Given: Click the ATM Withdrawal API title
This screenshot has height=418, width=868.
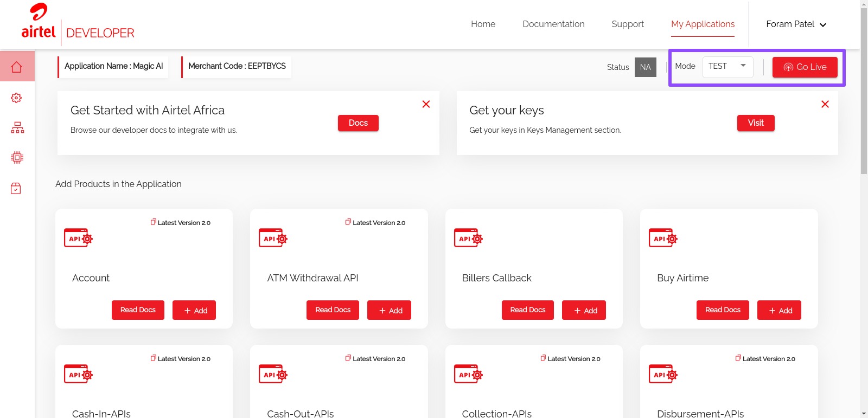Looking at the screenshot, I should [312, 278].
